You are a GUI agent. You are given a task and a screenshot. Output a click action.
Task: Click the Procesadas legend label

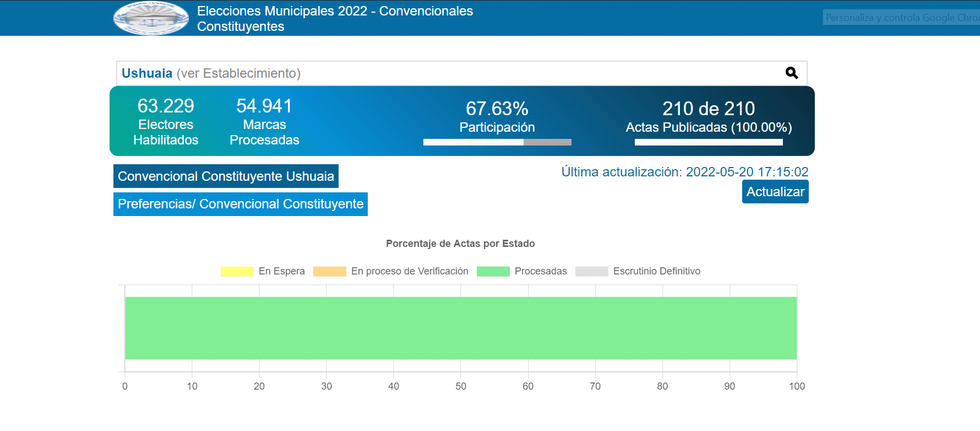click(541, 271)
